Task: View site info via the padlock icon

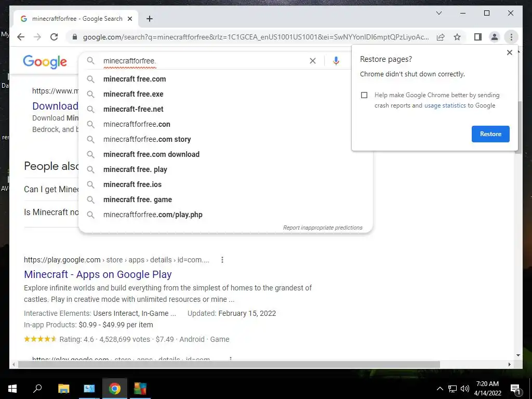Action: click(x=75, y=37)
